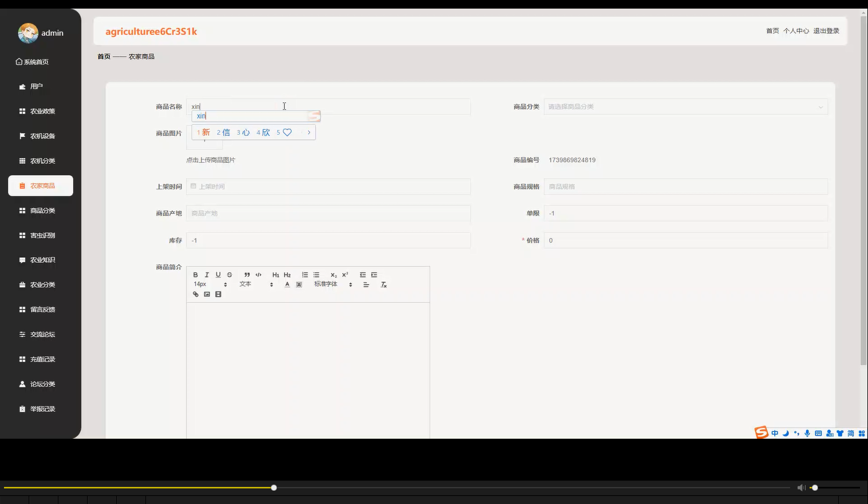
Task: Open 害虫识别 in the sidebar
Action: (41, 235)
